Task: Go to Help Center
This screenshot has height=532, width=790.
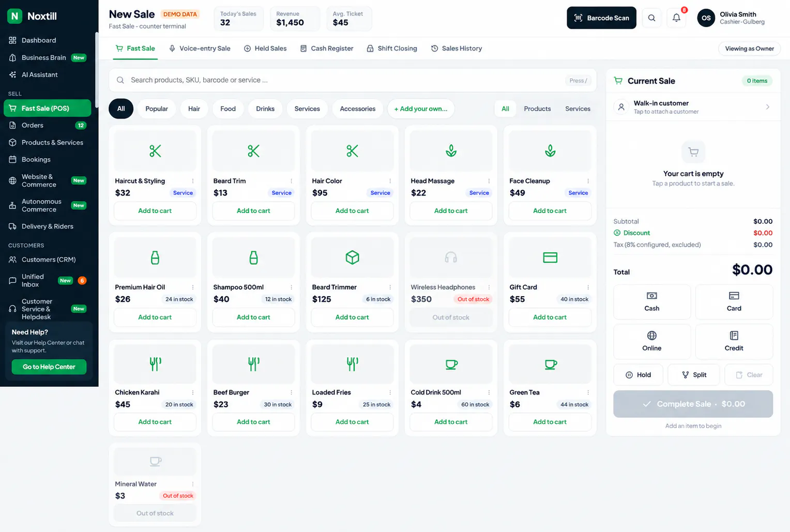Action: 49,367
